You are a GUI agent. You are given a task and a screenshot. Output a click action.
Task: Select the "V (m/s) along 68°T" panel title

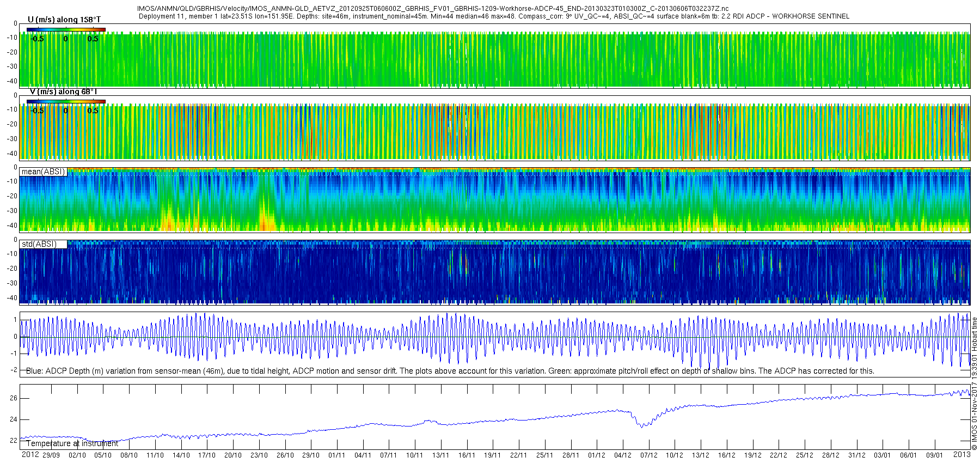click(x=63, y=92)
